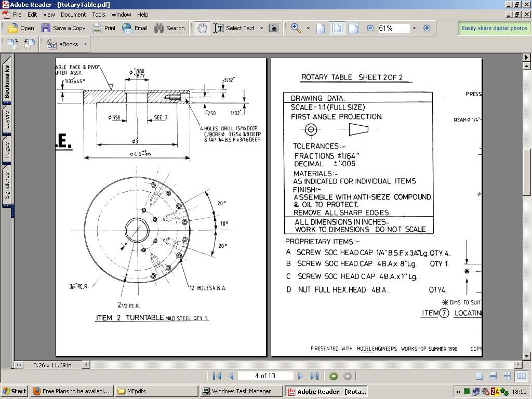Screen dimensions: 532x399
Task: Click the scroll up arrow
Action: click(526, 66)
